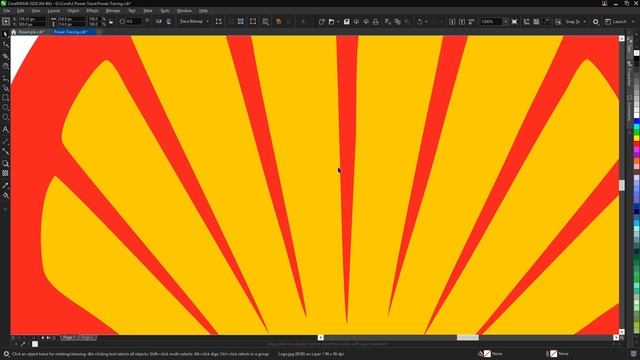Switch to the Page 2 tab

pyautogui.click(x=87, y=338)
